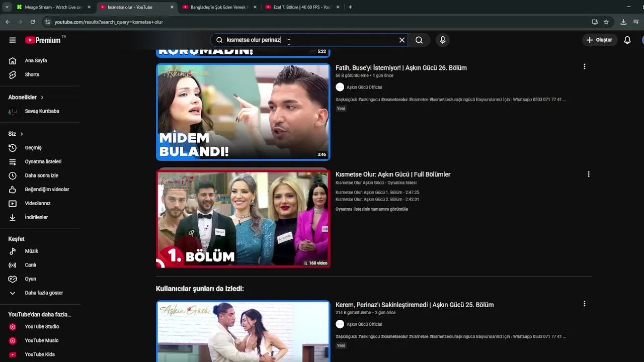The width and height of the screenshot is (644, 362).
Task: Open a new browser tab
Action: 350,7
